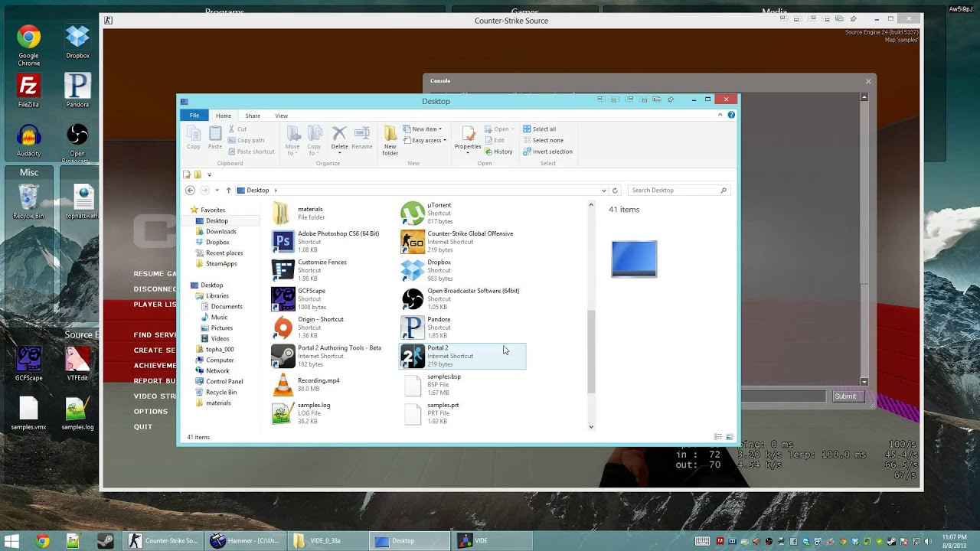This screenshot has width=980, height=551.
Task: Click the Refresh button beside address bar
Action: (614, 191)
